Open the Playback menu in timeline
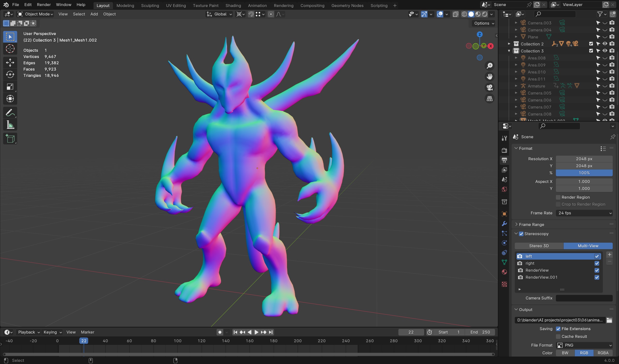 29,332
